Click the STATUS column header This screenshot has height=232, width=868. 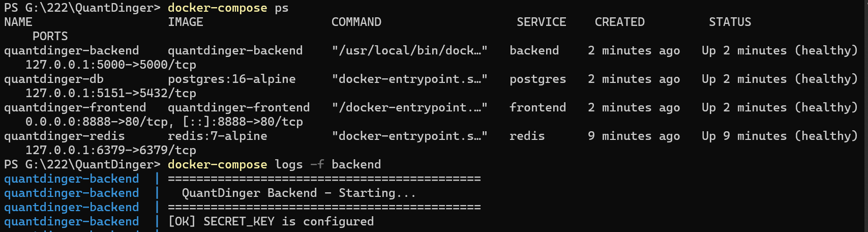click(730, 22)
